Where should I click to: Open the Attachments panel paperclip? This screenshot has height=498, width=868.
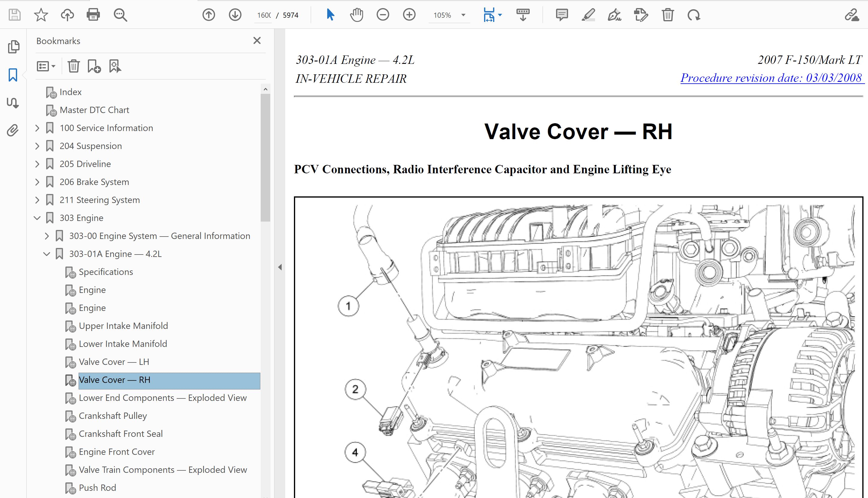click(13, 130)
